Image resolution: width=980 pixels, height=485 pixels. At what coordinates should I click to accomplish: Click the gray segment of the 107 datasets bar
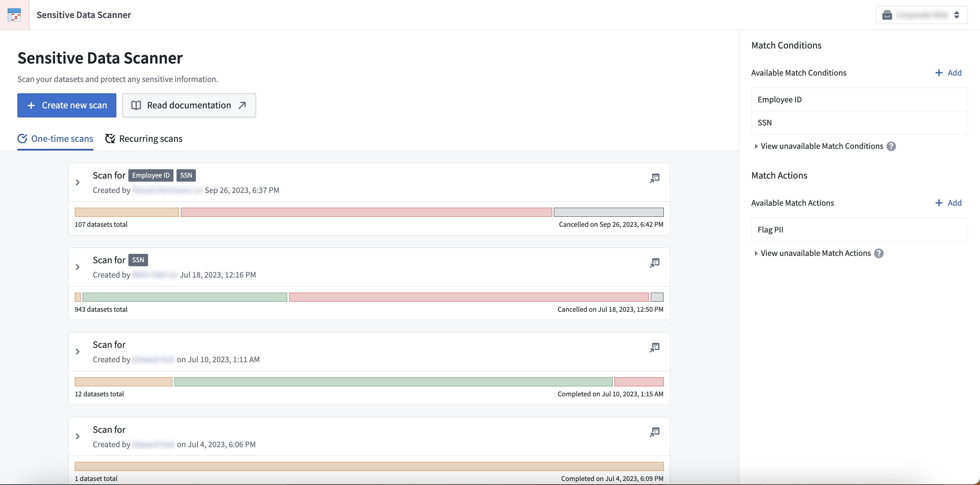click(x=609, y=212)
